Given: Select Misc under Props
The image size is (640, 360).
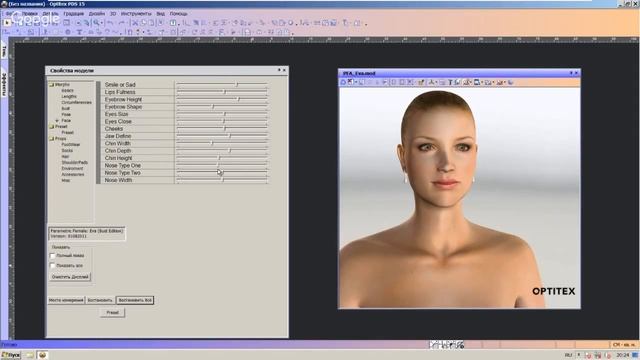Looking at the screenshot, I should (66, 180).
